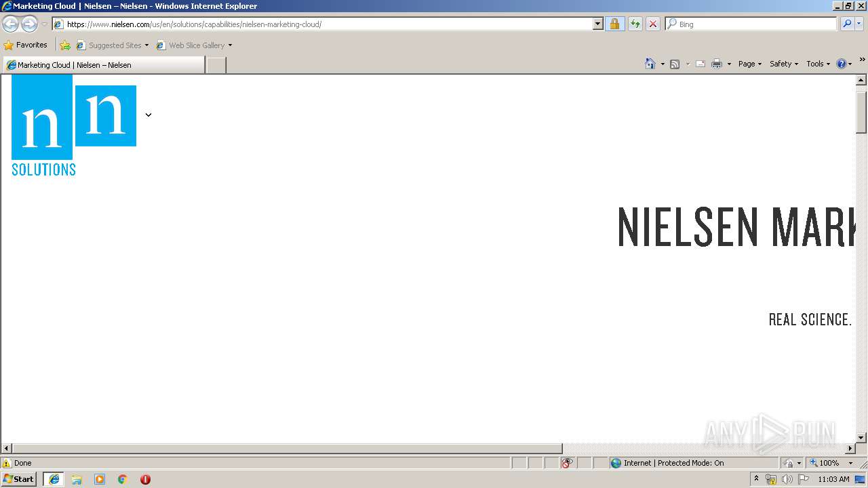Click the vertical scrollbar up arrow

tap(861, 80)
